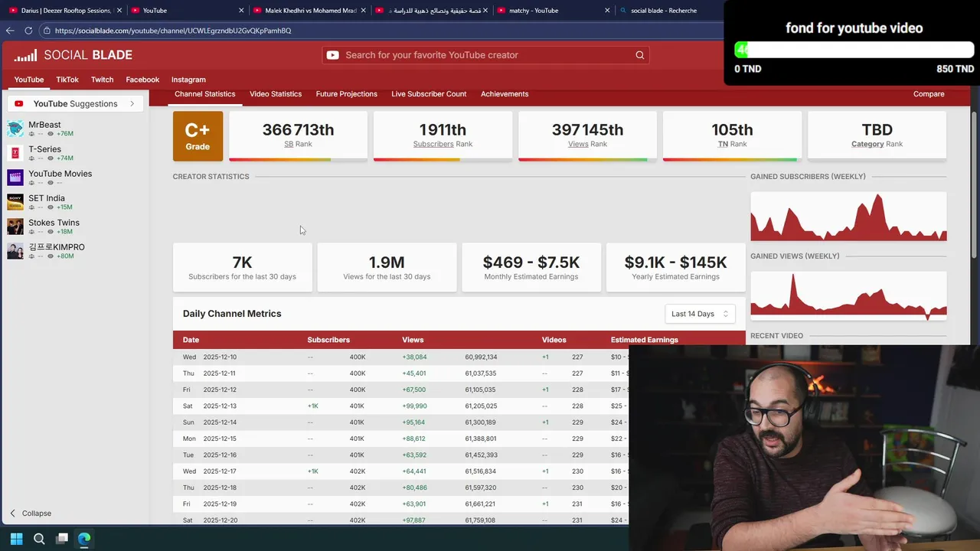Open YouTube Movies channel avatar
980x551 pixels.
[15, 178]
